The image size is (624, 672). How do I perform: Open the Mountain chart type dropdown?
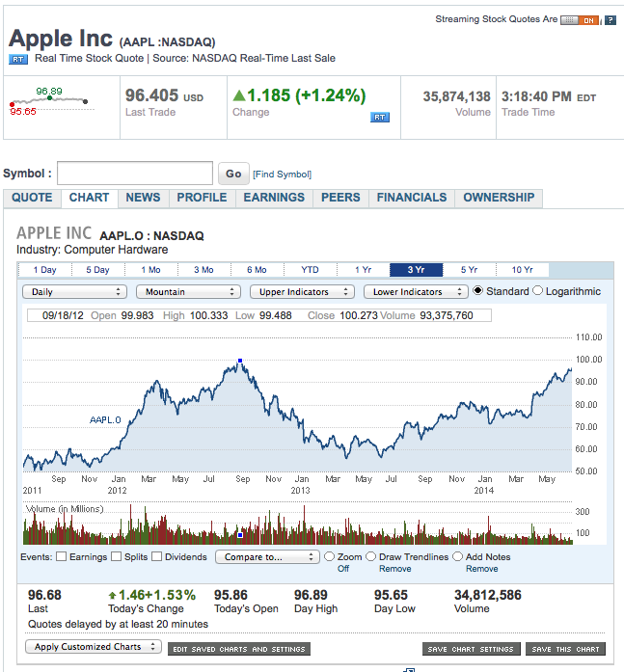click(x=189, y=292)
